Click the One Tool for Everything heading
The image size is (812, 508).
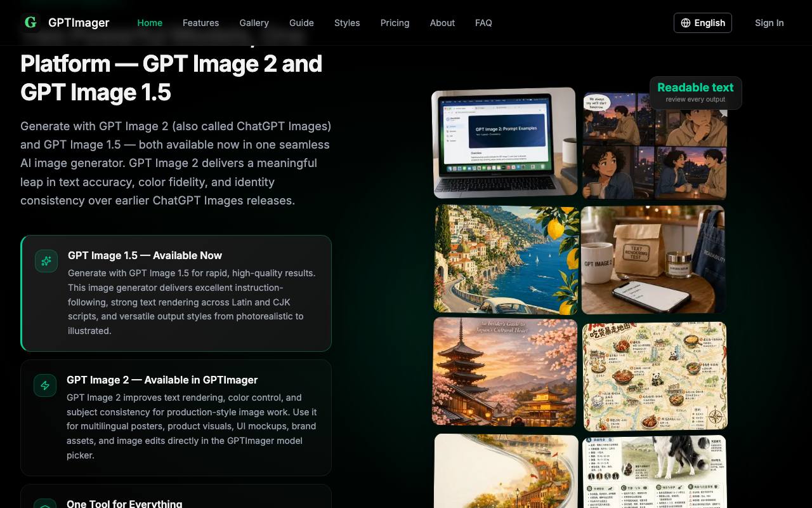[x=124, y=504]
